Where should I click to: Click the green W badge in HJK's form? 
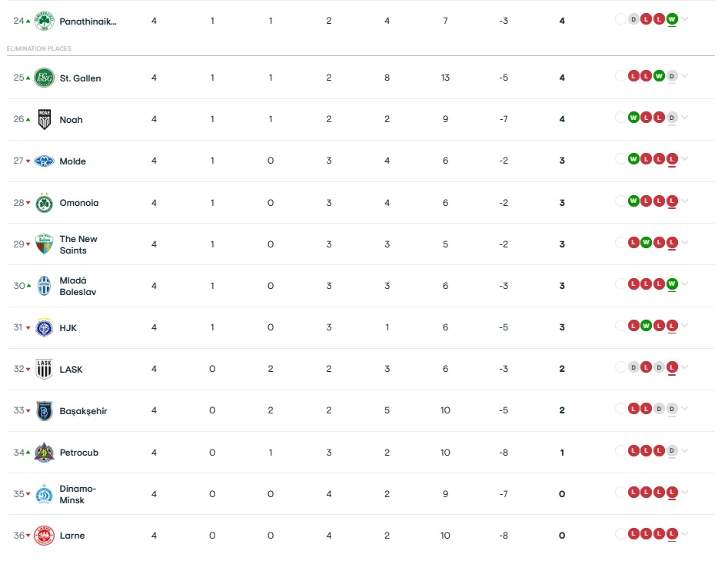pyautogui.click(x=647, y=326)
